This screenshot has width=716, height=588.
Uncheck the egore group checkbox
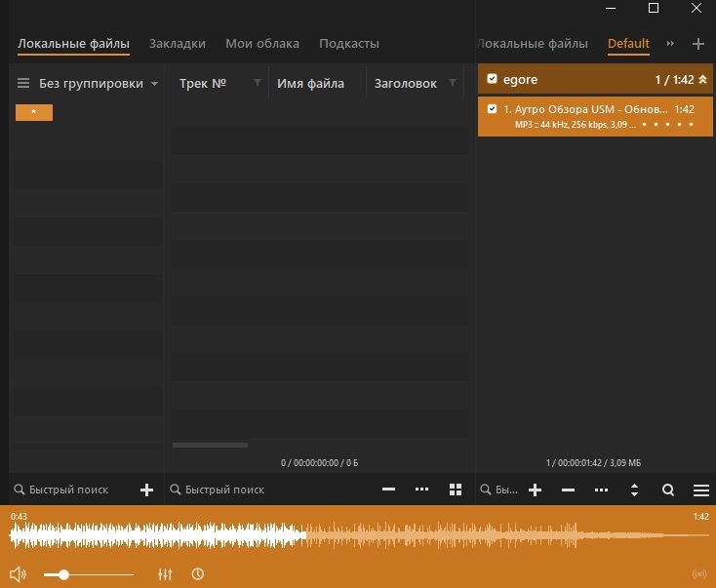point(492,79)
